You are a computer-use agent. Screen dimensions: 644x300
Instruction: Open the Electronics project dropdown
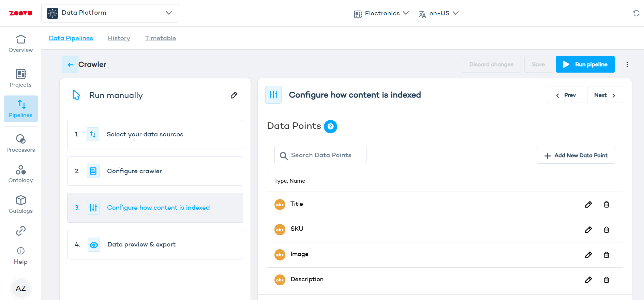(x=381, y=13)
